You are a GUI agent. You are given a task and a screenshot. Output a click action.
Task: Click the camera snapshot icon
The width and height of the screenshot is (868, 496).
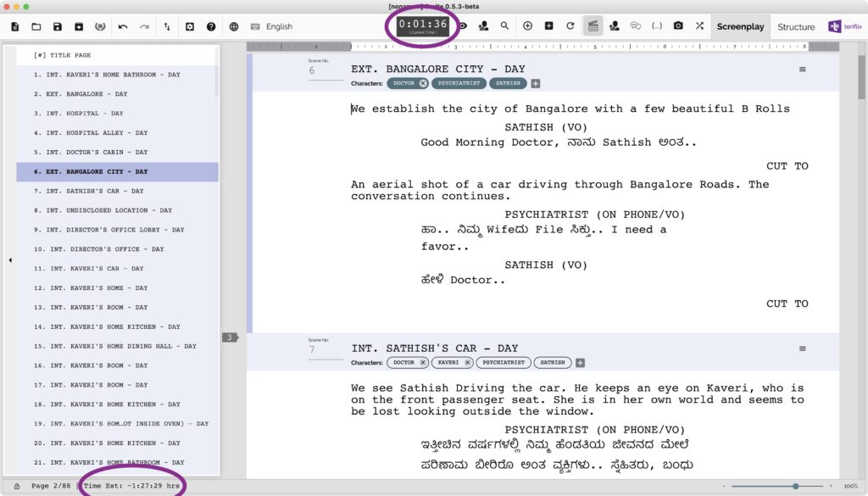(678, 26)
